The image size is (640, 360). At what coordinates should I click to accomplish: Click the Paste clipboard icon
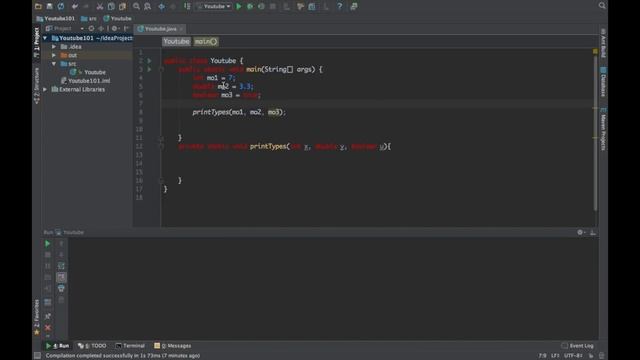click(x=122, y=6)
